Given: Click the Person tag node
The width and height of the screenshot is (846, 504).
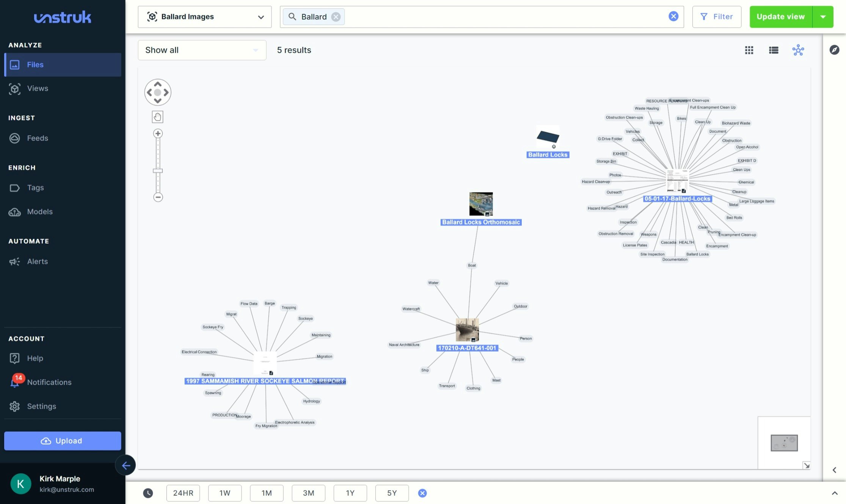Looking at the screenshot, I should (526, 339).
